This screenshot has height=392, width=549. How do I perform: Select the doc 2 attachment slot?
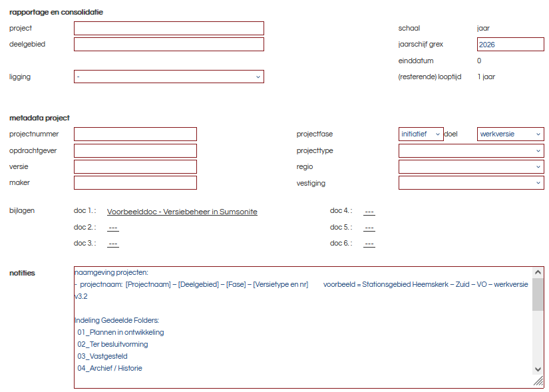click(112, 227)
